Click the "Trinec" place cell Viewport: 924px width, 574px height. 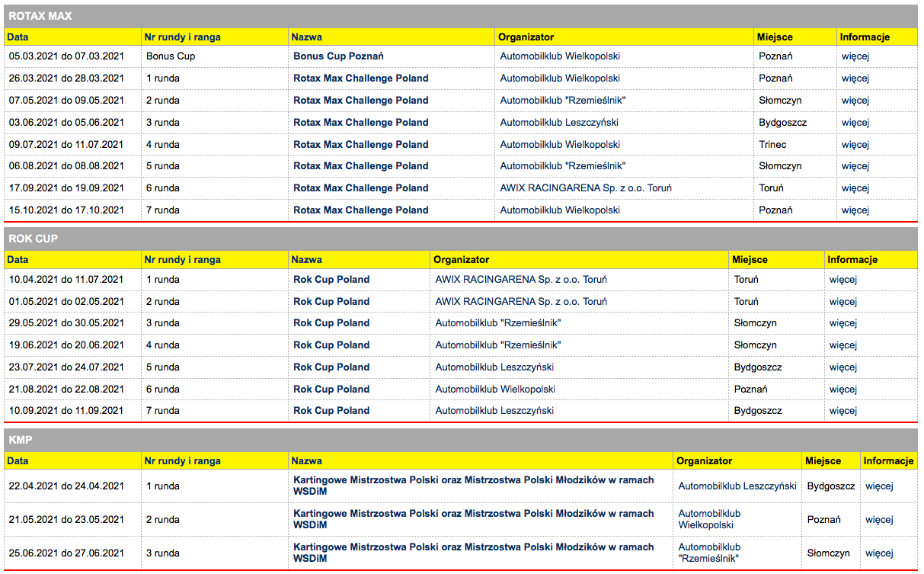point(773,145)
